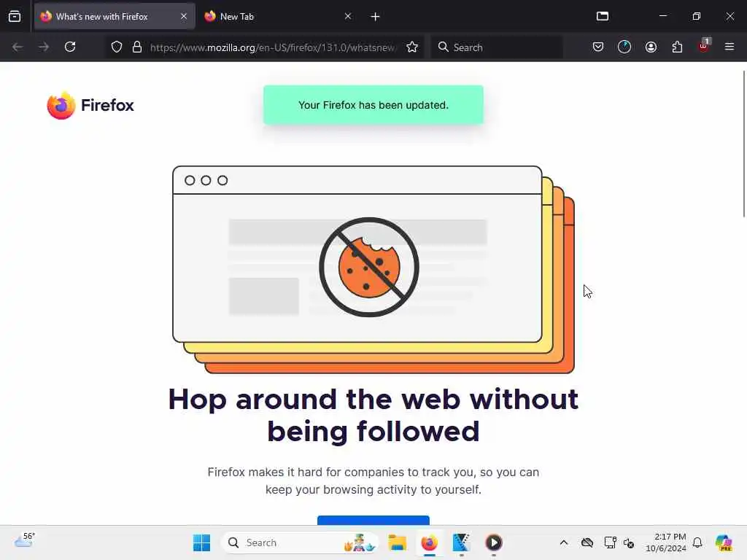Close the New Tab tab
This screenshot has width=747, height=560.
(348, 17)
